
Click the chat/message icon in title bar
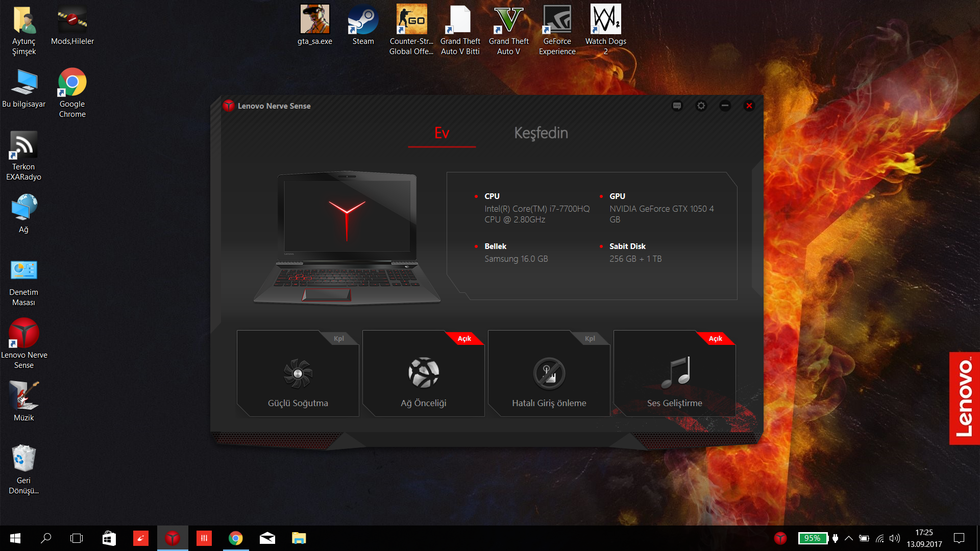tap(677, 106)
